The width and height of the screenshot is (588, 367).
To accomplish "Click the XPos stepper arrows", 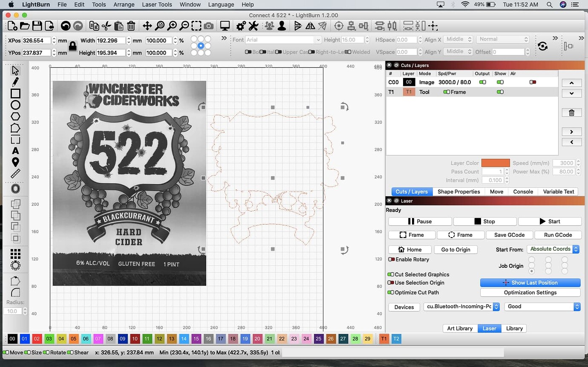I will pyautogui.click(x=54, y=41).
